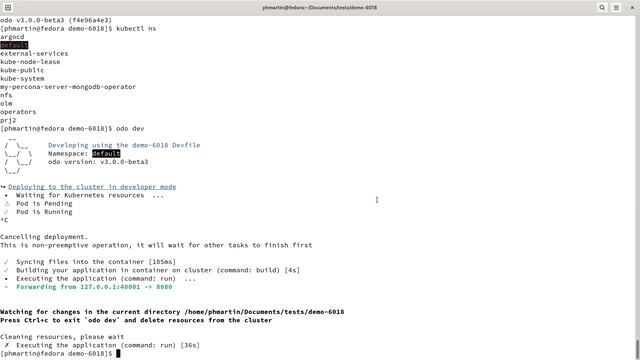
Task: Open the 'Deploying to the cluster in developer mode' link
Action: (92, 187)
